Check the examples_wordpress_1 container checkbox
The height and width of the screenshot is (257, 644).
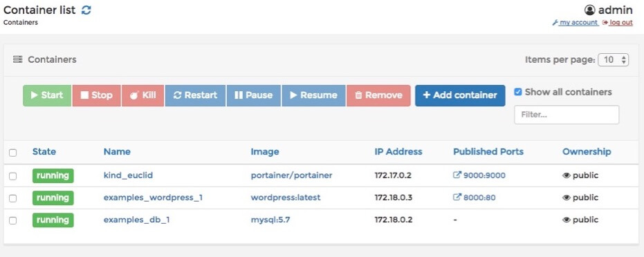tap(12, 198)
